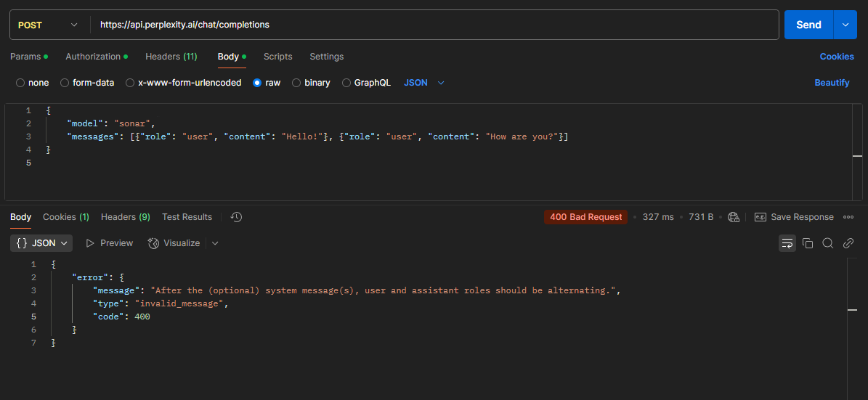Viewport: 868px width, 400px height.
Task: Open the Scripts tab
Action: [278, 57]
